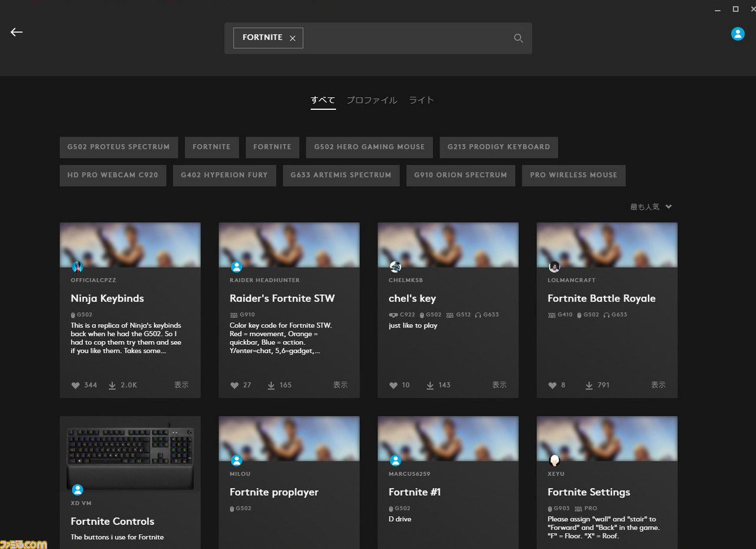756x549 pixels.
Task: Click G633 headset icon on Battle Royale card
Action: point(607,315)
